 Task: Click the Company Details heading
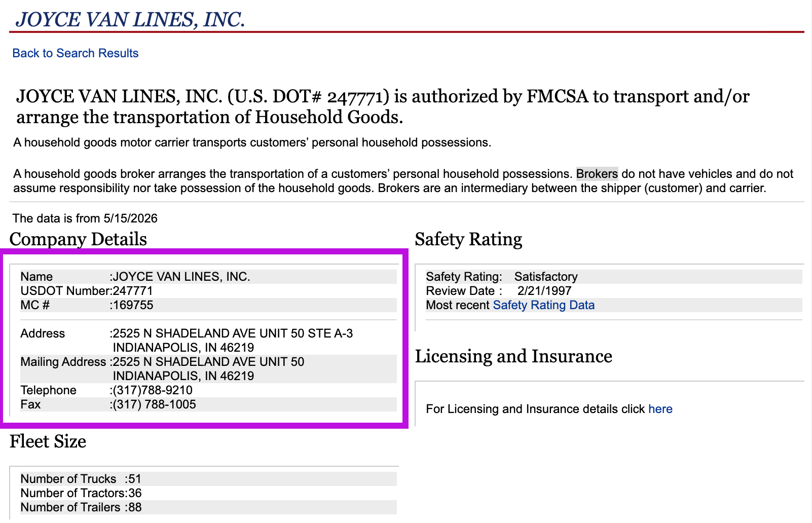(78, 239)
